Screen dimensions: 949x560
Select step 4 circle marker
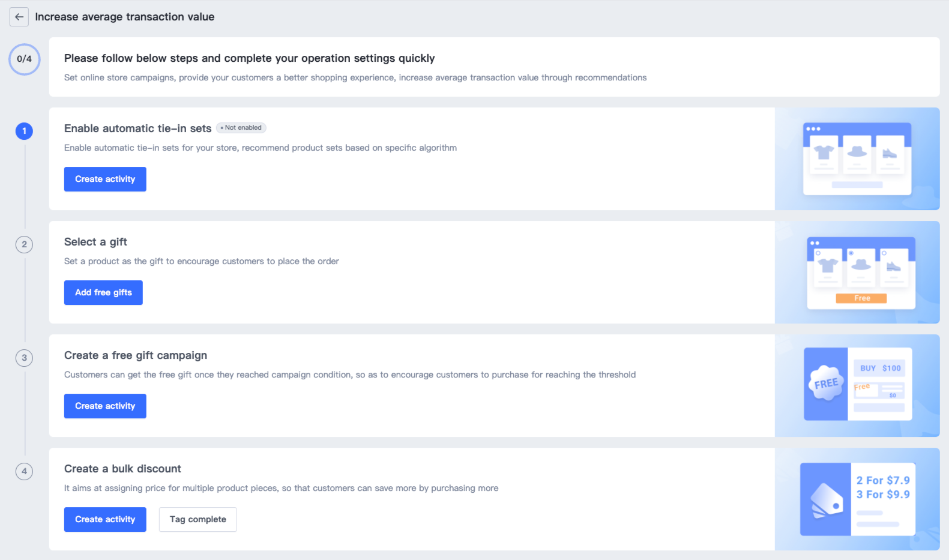point(24,471)
